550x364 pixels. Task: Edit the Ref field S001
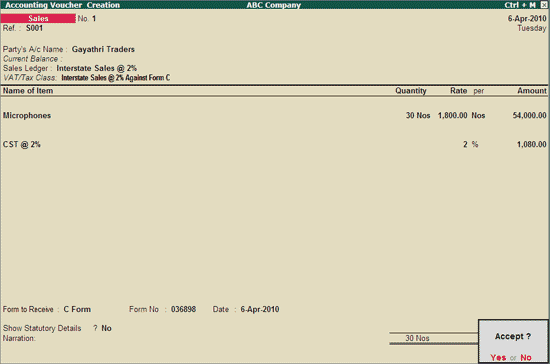pos(34,28)
